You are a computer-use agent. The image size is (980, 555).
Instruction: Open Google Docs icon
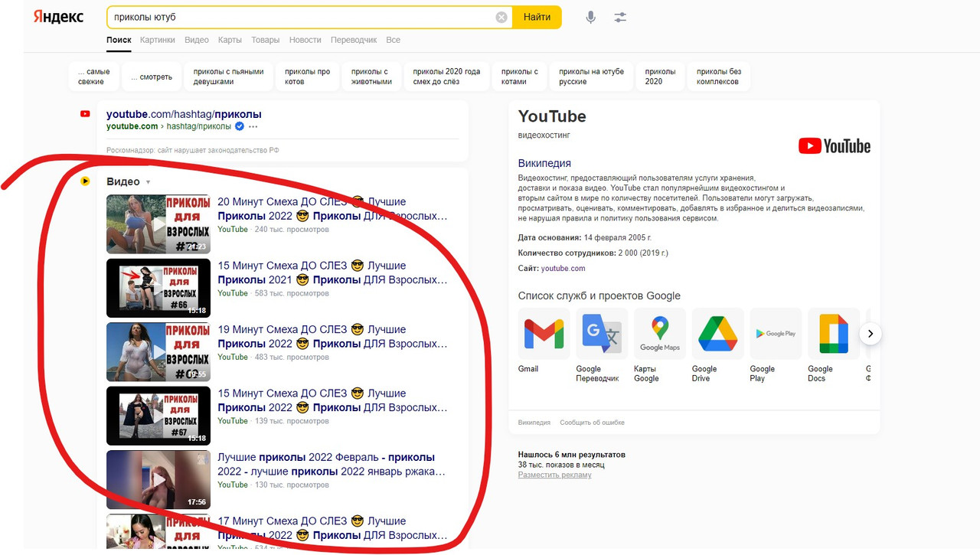click(x=834, y=334)
